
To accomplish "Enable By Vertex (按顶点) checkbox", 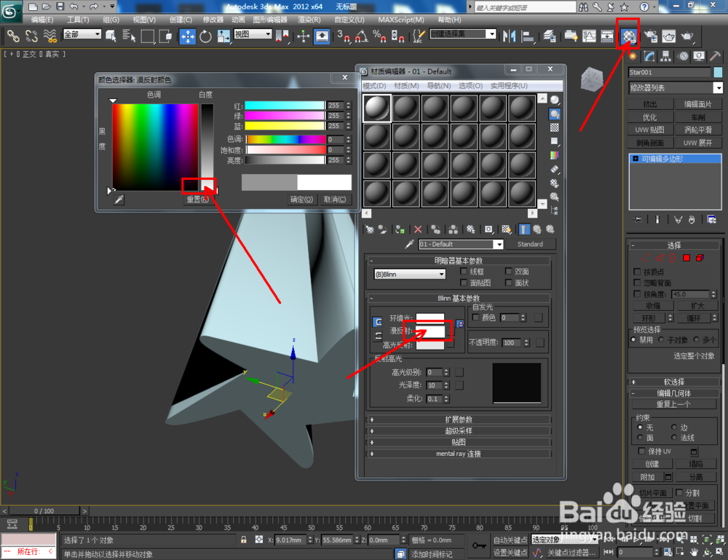I will click(637, 271).
